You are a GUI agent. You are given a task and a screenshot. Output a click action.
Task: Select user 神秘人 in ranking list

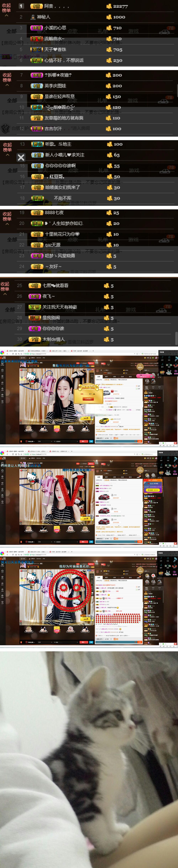point(44,17)
